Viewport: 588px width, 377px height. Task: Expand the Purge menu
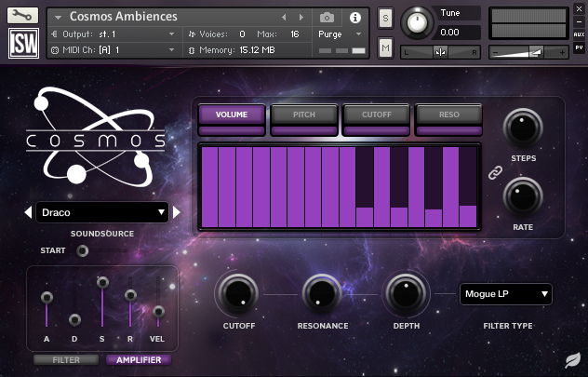pos(335,34)
